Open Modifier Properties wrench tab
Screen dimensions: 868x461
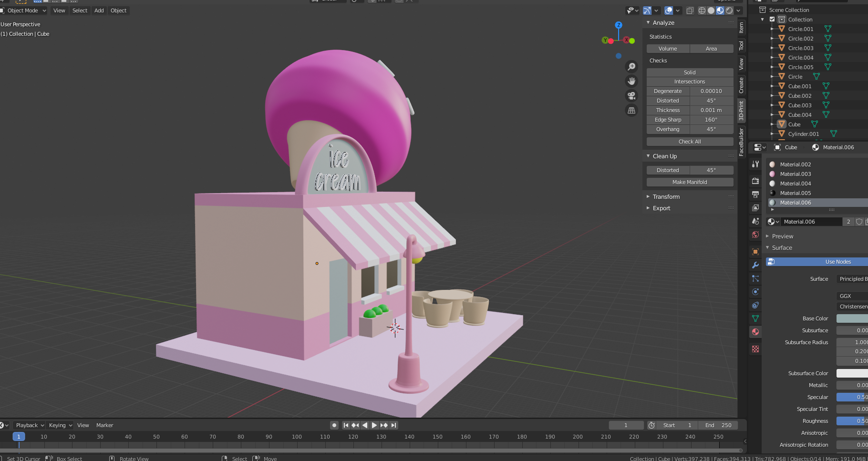755,265
